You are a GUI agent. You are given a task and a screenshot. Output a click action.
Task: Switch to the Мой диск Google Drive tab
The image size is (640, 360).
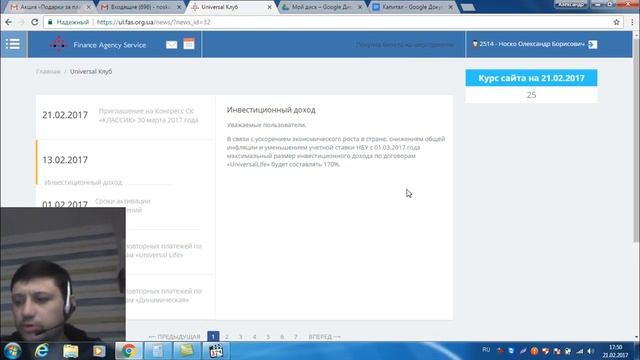click(x=322, y=7)
